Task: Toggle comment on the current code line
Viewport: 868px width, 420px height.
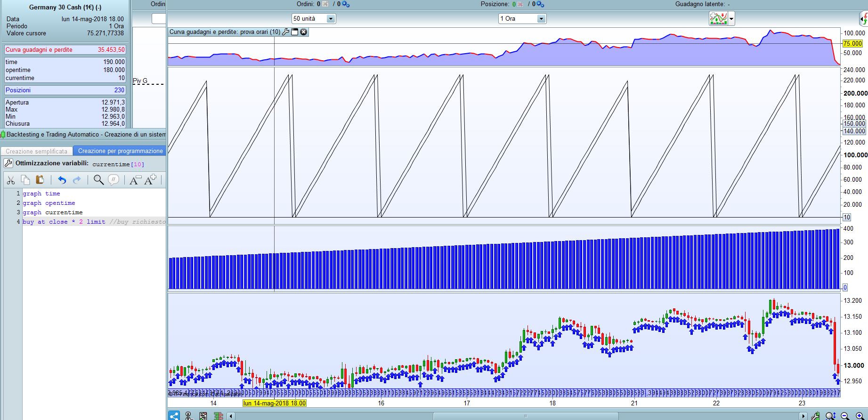Action: [x=113, y=180]
